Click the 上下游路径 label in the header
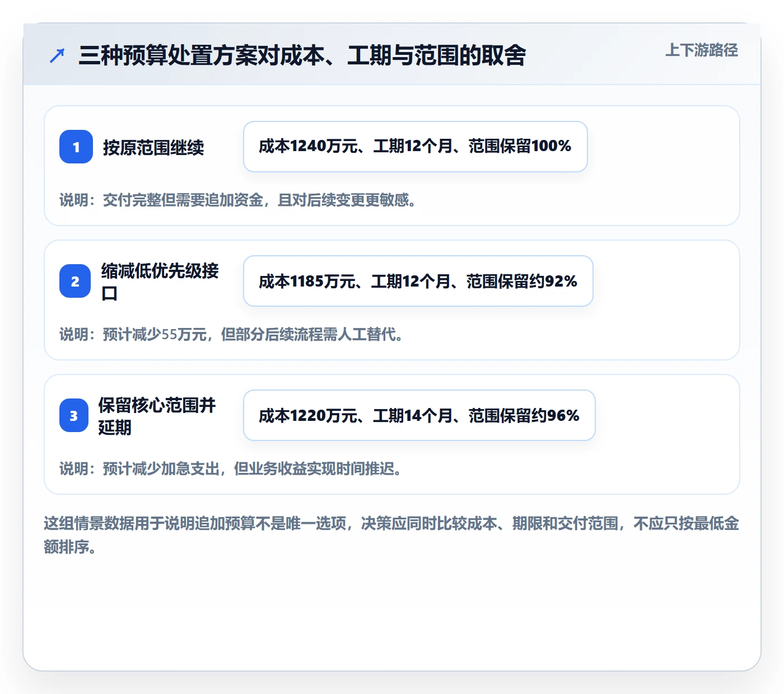 click(x=702, y=50)
